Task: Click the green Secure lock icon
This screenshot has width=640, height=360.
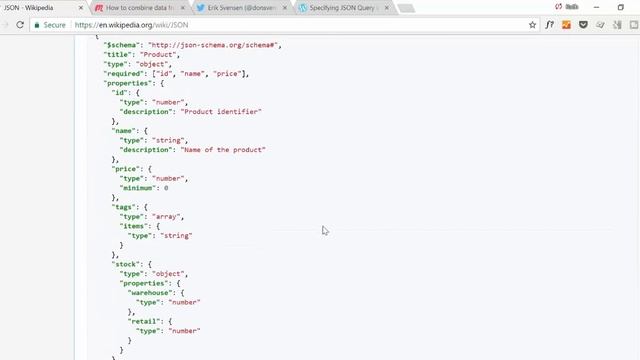Action: pos(37,25)
